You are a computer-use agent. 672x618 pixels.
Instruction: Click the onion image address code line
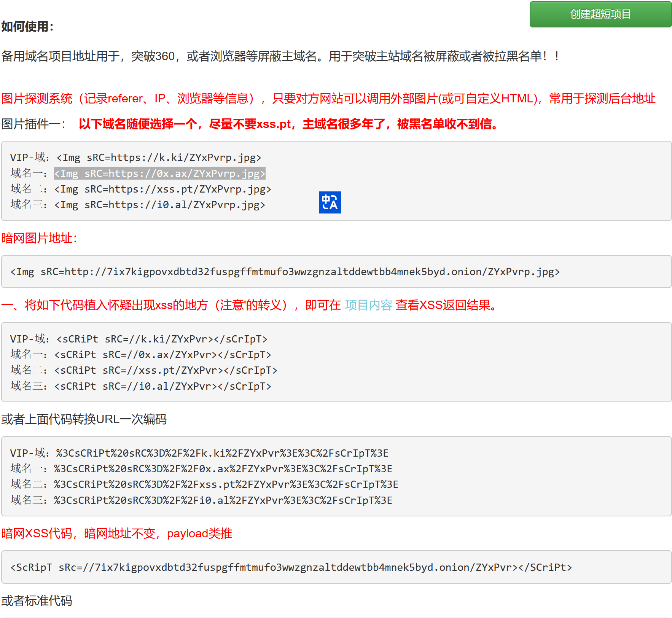[285, 272]
